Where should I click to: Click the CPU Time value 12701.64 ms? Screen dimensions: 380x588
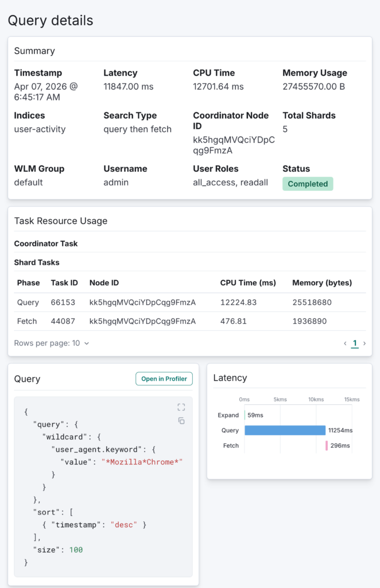pyautogui.click(x=218, y=87)
